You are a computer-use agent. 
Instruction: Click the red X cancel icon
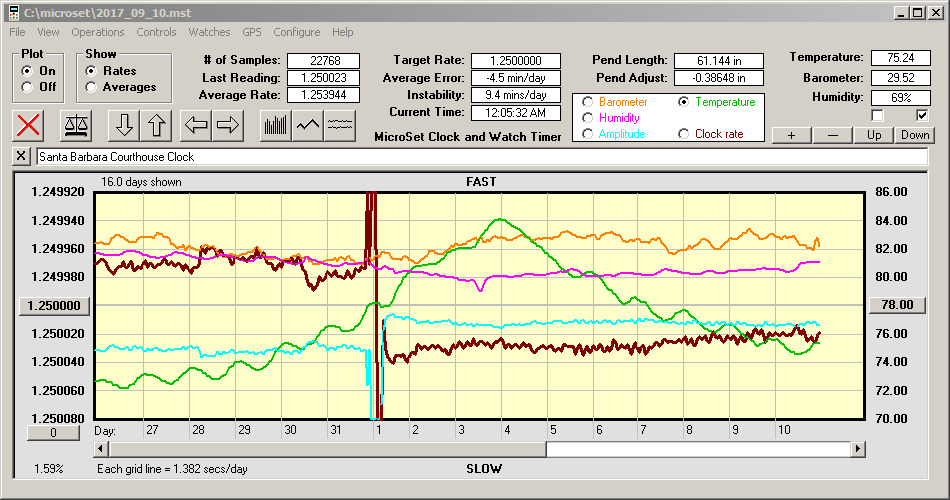[30, 125]
